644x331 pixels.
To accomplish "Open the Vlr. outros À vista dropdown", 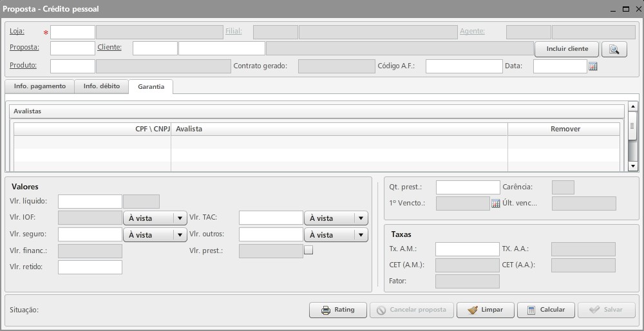I will (336, 235).
